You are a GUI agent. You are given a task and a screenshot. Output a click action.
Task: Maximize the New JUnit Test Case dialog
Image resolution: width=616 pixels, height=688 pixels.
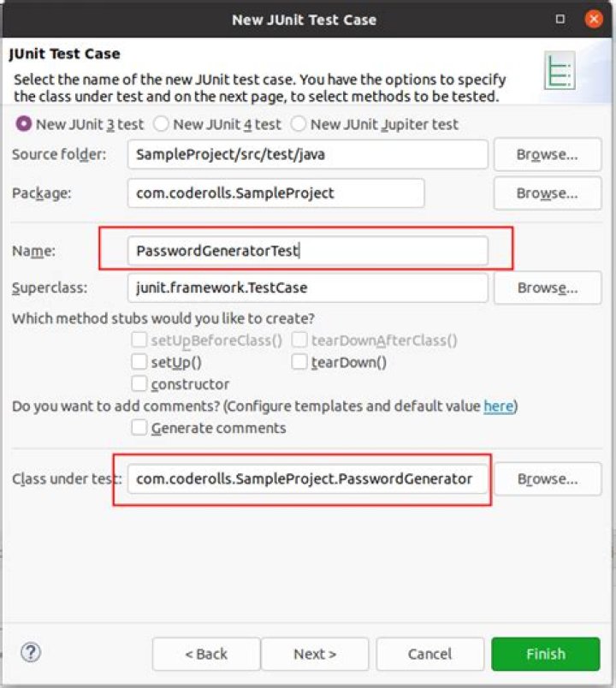(560, 19)
